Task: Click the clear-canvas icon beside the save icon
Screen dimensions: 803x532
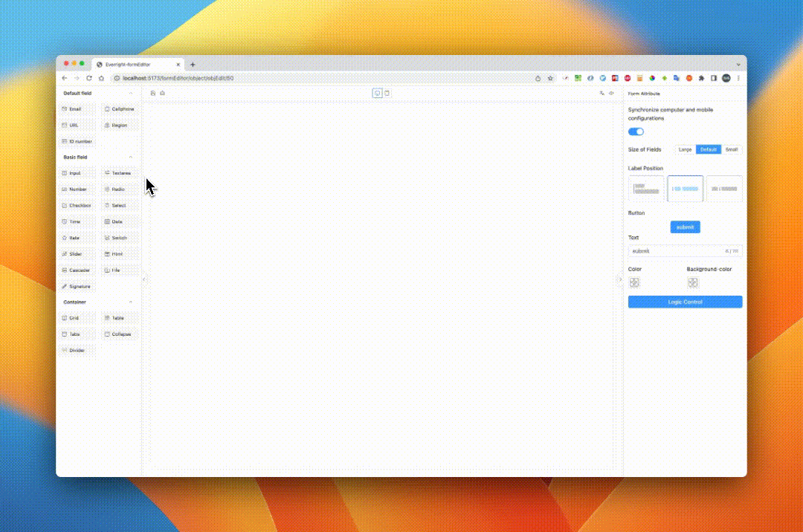Action: tap(162, 93)
